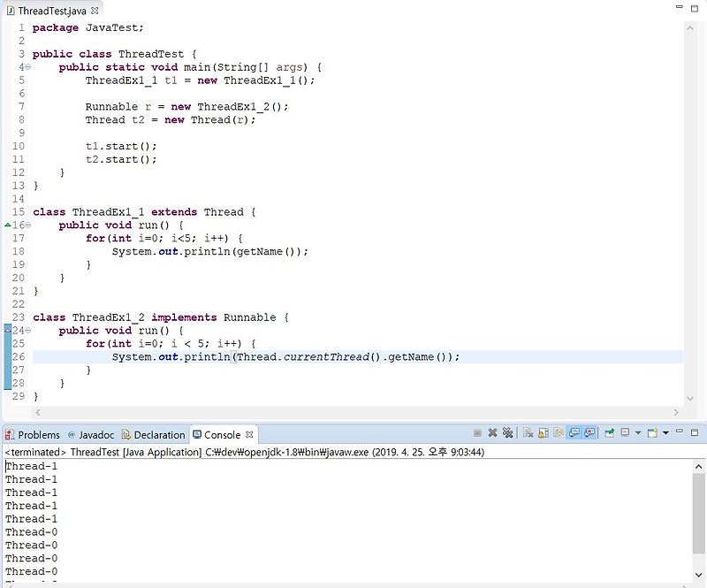The image size is (707, 588).
Task: Maximize the Console view
Action: 695,432
